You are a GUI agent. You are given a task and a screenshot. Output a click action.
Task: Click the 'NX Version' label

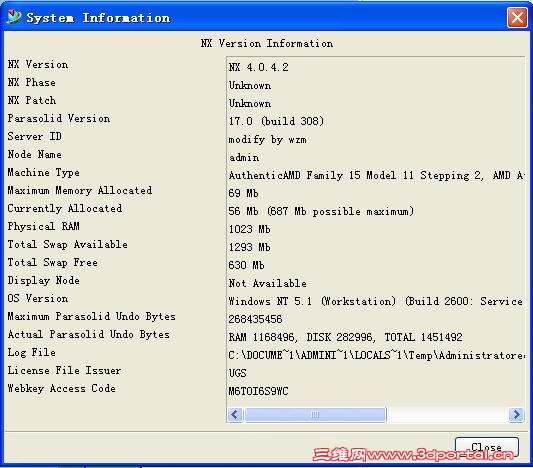[x=38, y=64]
